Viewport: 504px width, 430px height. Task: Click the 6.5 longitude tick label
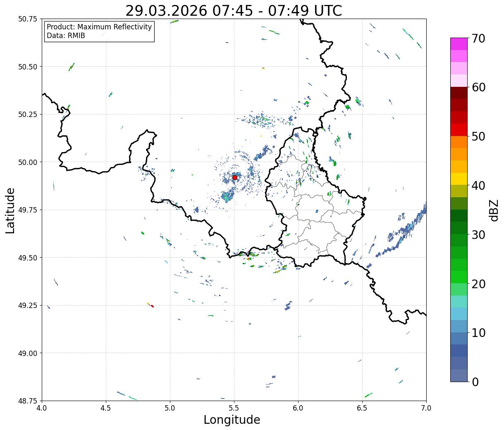tap(362, 408)
